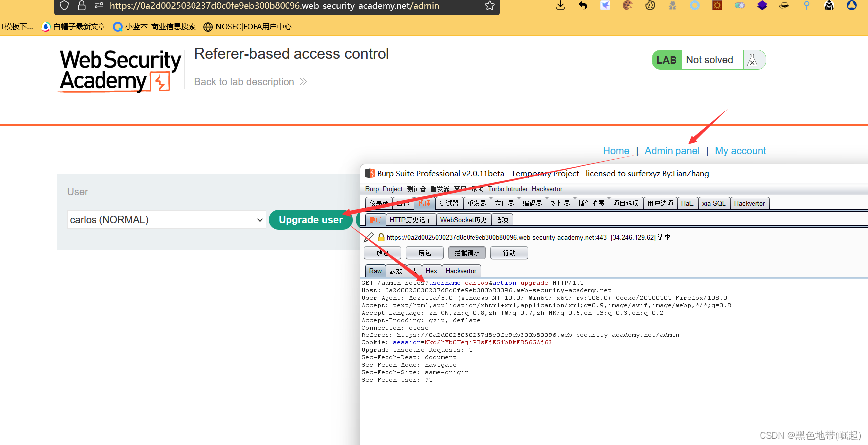
Task: Click the lab flask status icon
Action: [x=752, y=60]
